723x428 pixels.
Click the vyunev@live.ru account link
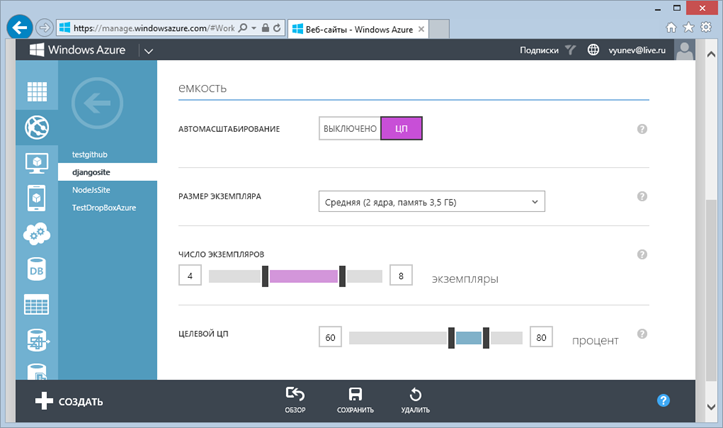[x=637, y=50]
